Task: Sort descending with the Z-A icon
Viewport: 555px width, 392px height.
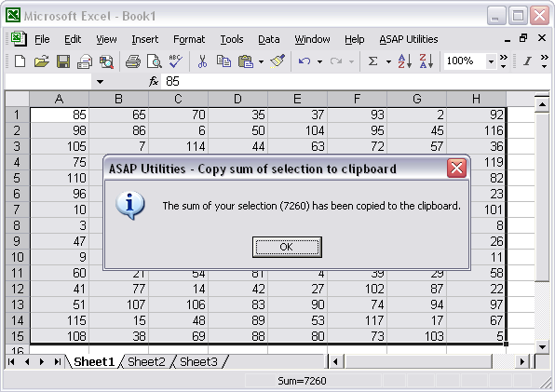Action: point(426,61)
